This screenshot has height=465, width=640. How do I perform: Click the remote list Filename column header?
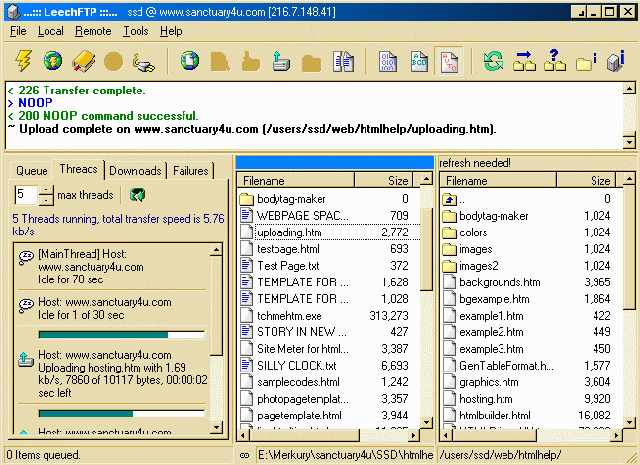[498, 180]
